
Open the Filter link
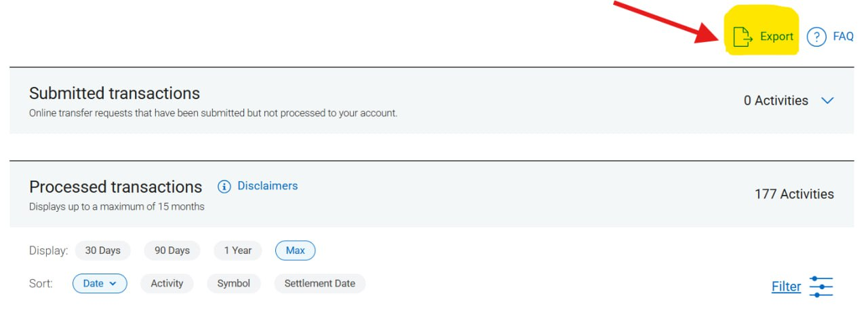pyautogui.click(x=786, y=286)
